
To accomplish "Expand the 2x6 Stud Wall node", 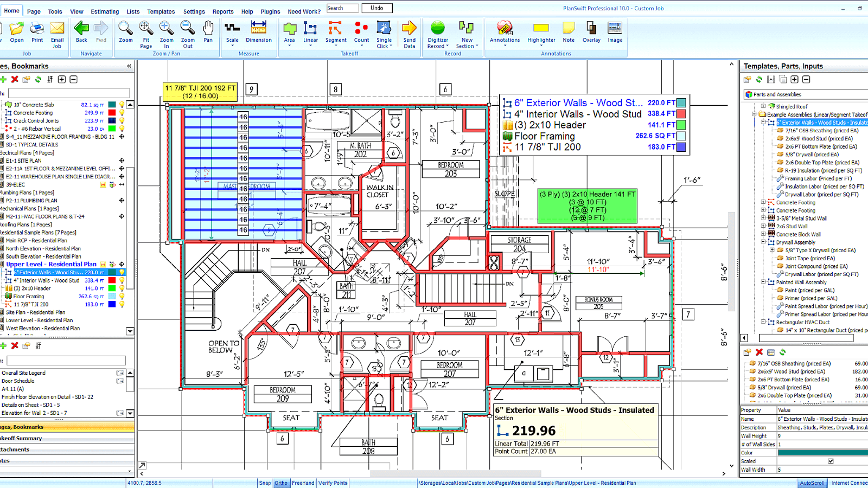I will click(763, 226).
